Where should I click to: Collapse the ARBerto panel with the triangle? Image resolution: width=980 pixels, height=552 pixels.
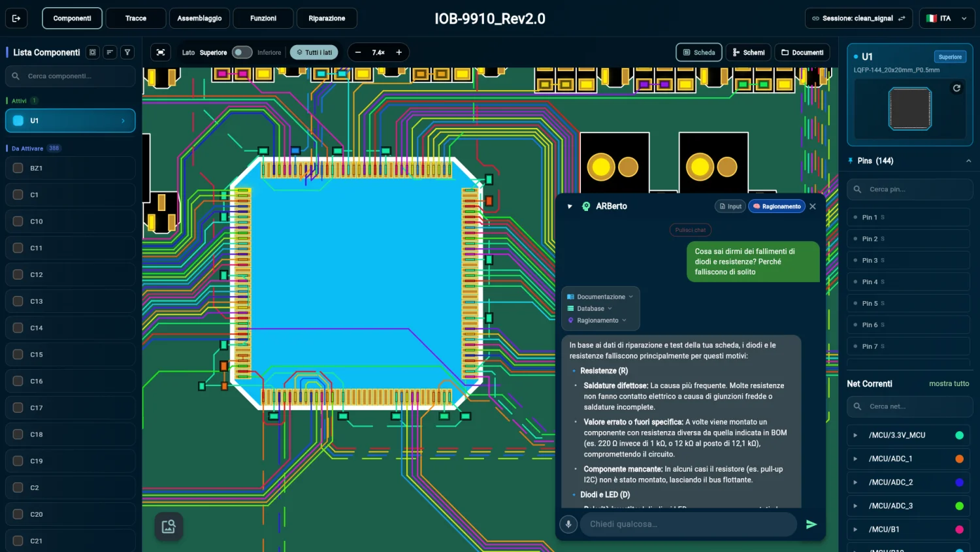(570, 206)
